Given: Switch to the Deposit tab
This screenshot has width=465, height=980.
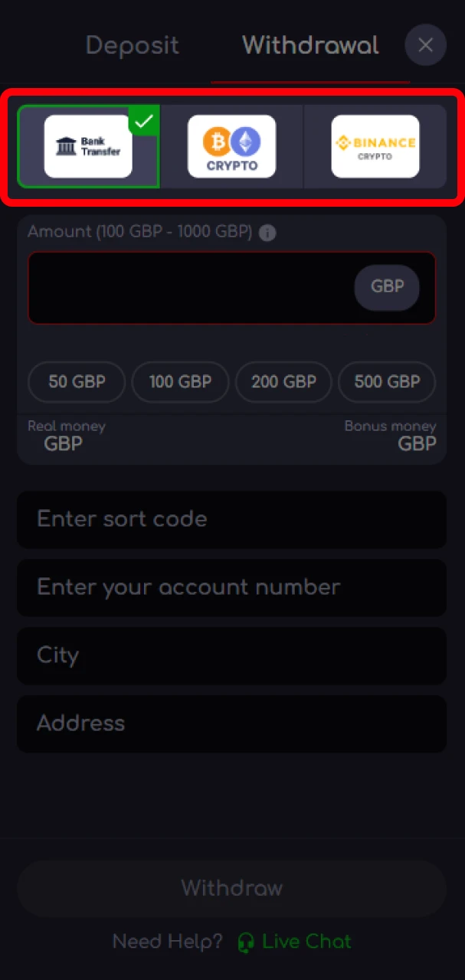Looking at the screenshot, I should click(x=132, y=45).
